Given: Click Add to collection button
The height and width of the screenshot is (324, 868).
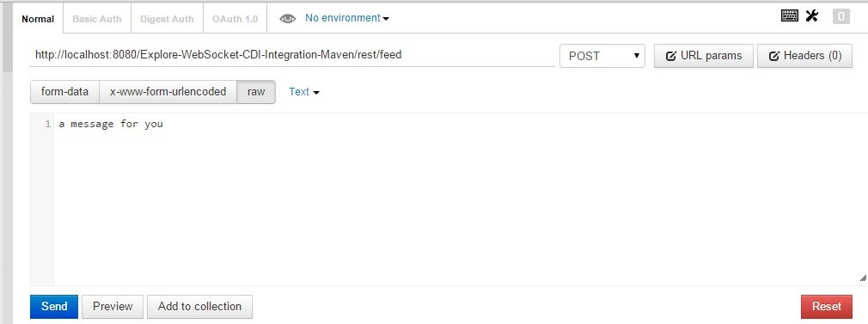Looking at the screenshot, I should coord(200,306).
